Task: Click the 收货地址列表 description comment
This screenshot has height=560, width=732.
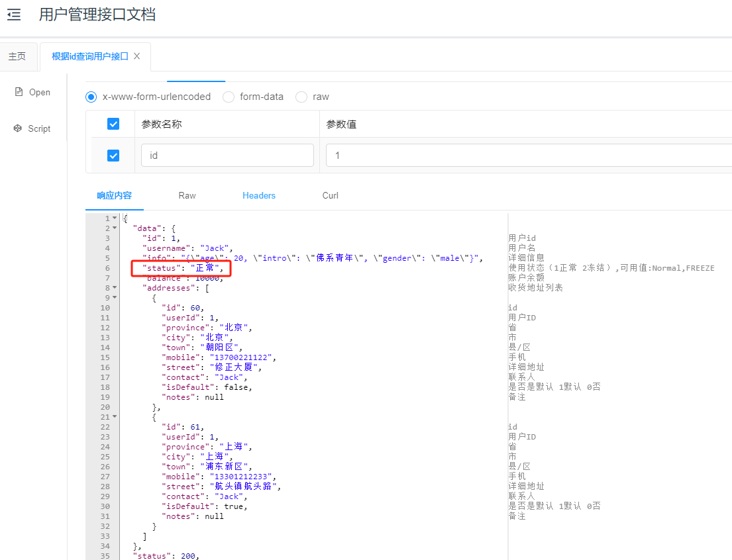Action: tap(535, 287)
